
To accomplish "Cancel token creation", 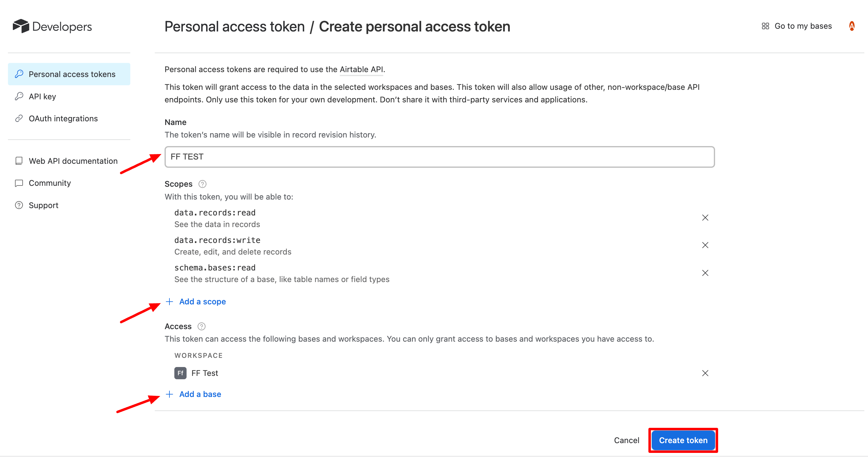I will [626, 440].
